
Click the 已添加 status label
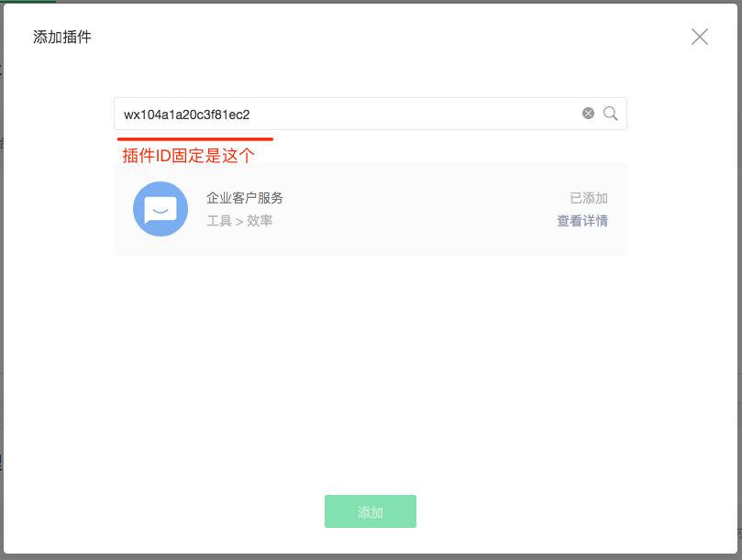pos(589,198)
